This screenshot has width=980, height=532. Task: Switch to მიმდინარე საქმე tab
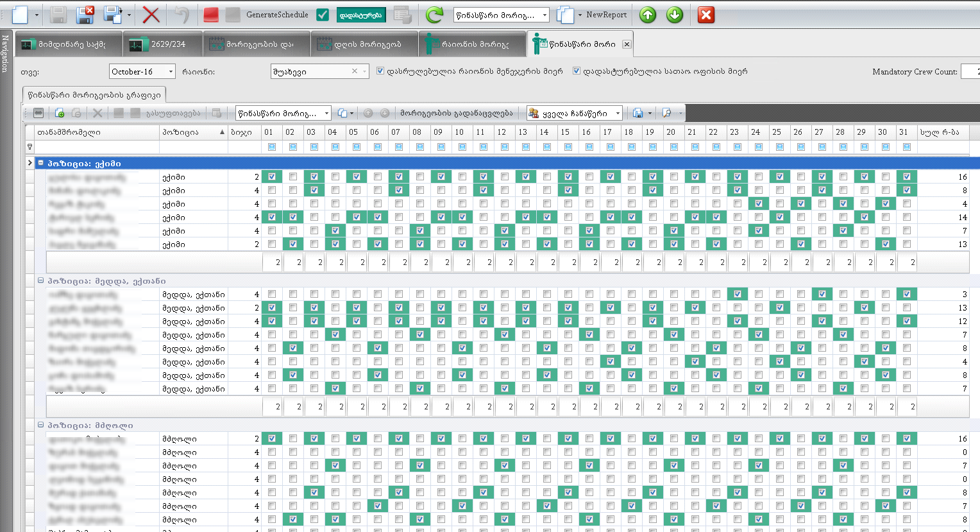68,44
